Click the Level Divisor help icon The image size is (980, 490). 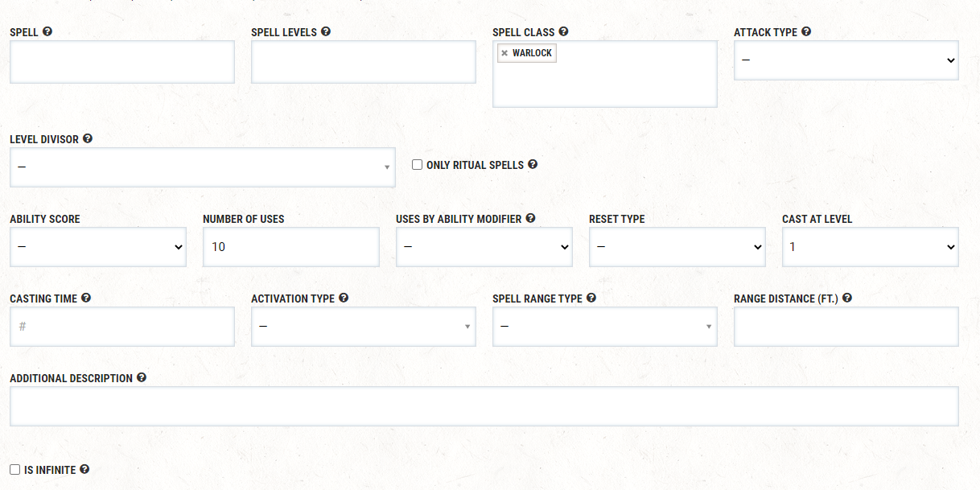88,139
